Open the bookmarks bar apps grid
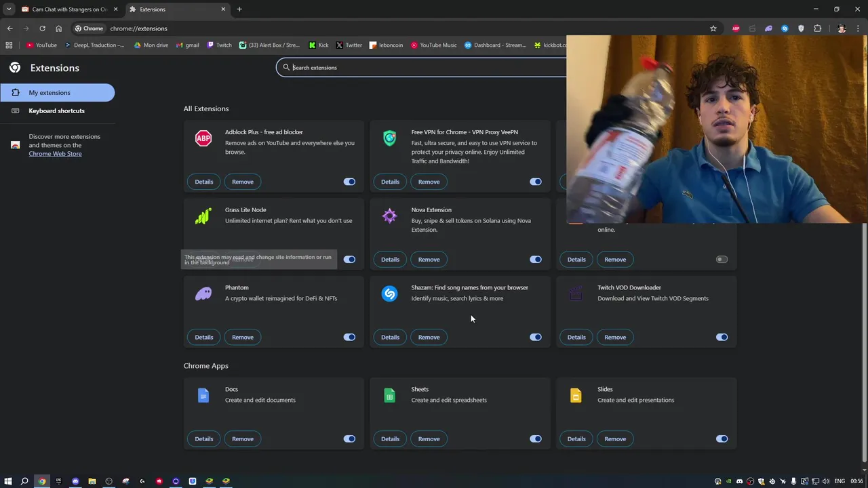Image resolution: width=868 pixels, height=488 pixels. pyautogui.click(x=9, y=45)
